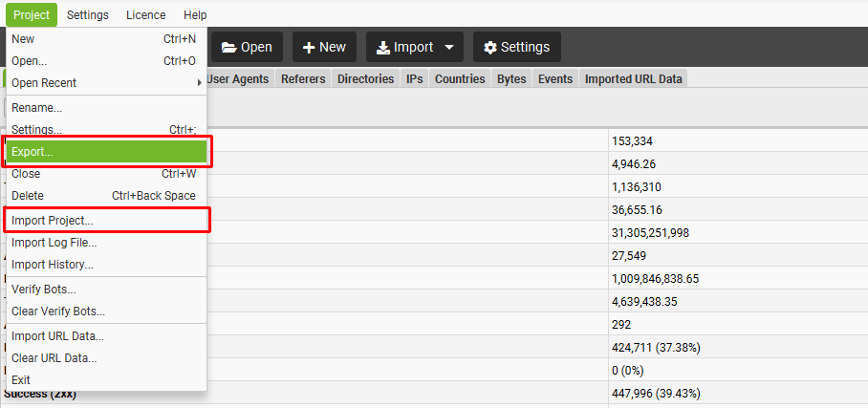The height and width of the screenshot is (408, 868).
Task: Click the folder icon on Open button
Action: [x=229, y=48]
